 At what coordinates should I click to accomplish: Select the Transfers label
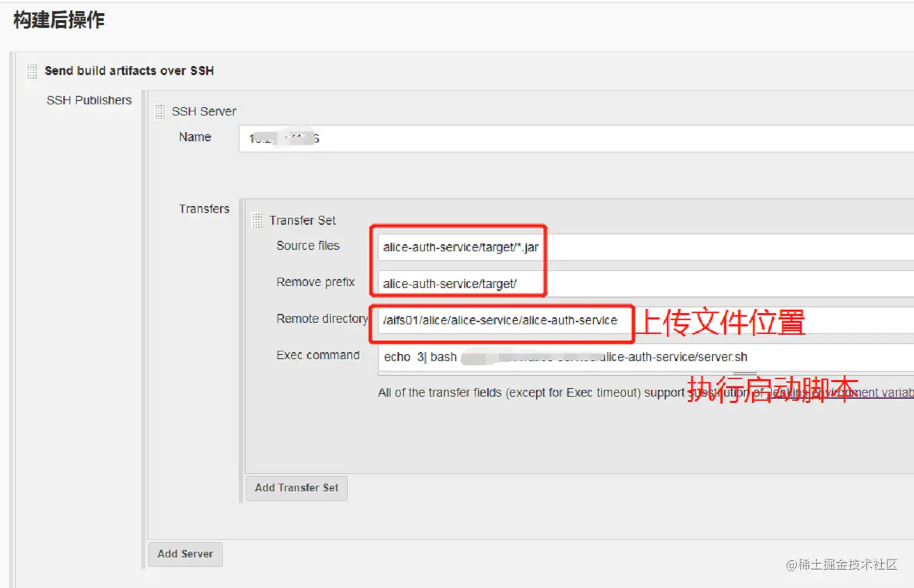point(204,208)
